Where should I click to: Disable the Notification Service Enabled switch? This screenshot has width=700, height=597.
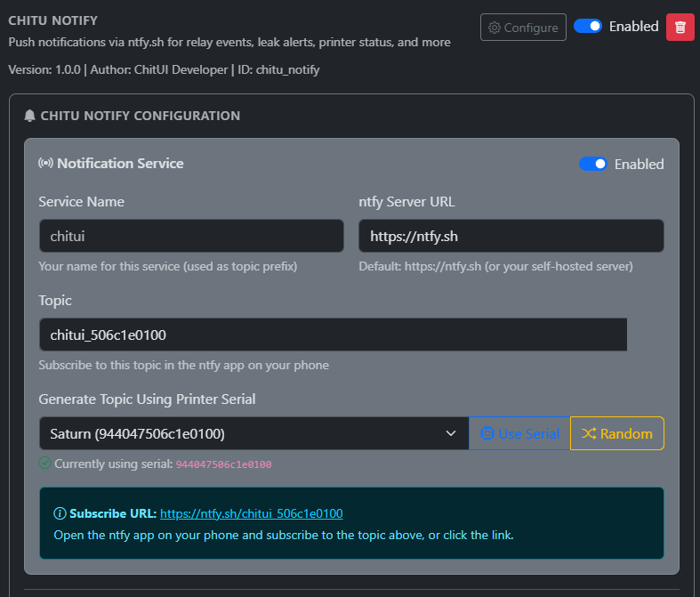(x=593, y=164)
